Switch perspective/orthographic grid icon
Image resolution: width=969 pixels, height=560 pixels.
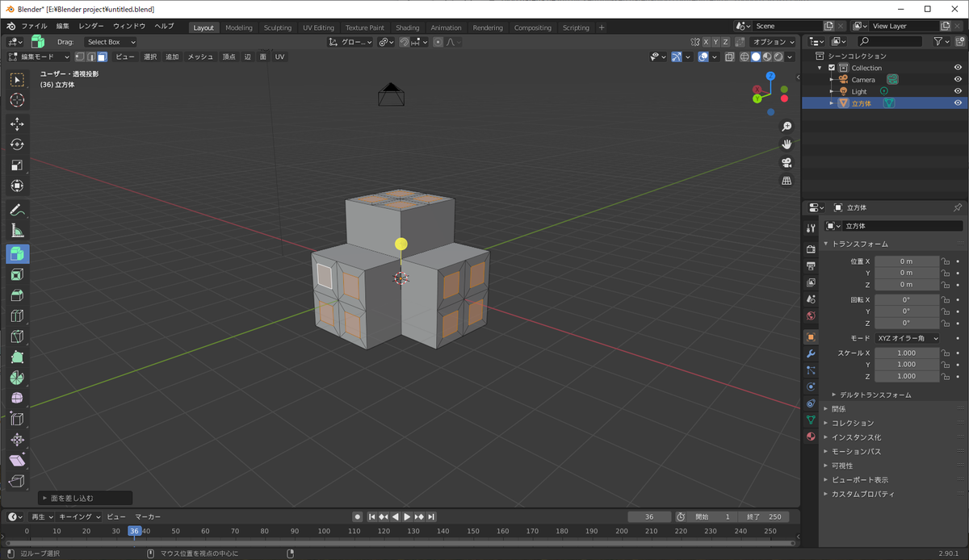tap(787, 181)
